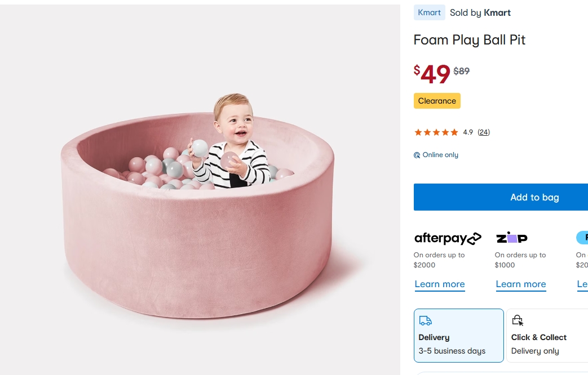Viewport: 588px width, 375px height.
Task: Click the 4.9 rating score
Action: point(468,132)
